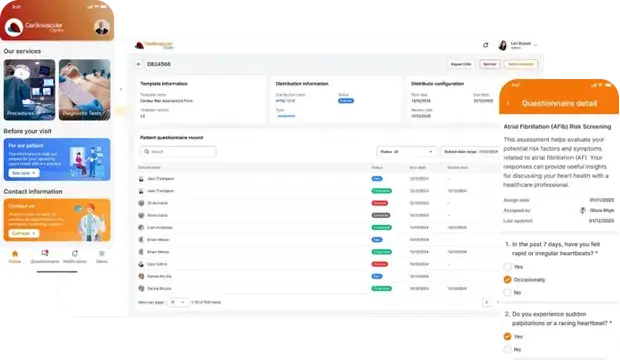This screenshot has width=620, height=361.
Task: Open the Status filter dropdown
Action: click(406, 152)
